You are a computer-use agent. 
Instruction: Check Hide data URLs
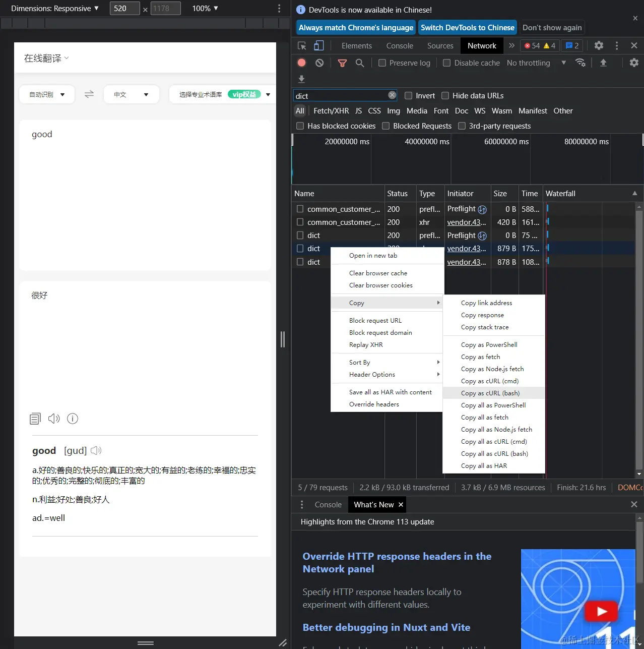tap(445, 96)
